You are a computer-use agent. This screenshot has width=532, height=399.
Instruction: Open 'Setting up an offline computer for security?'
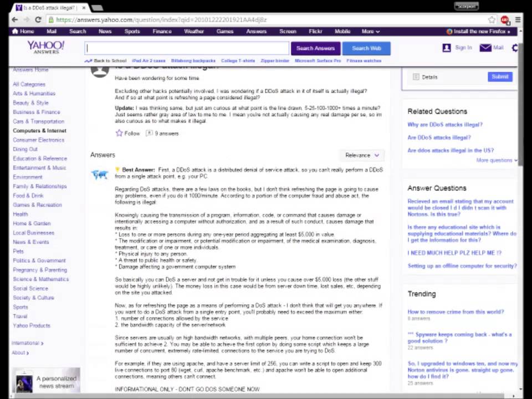(x=462, y=265)
